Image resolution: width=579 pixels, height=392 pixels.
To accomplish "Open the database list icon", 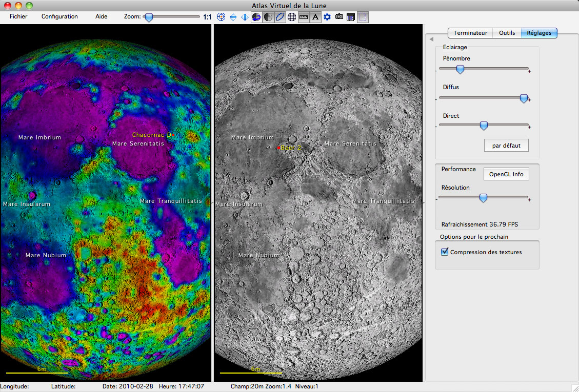I will tap(351, 17).
